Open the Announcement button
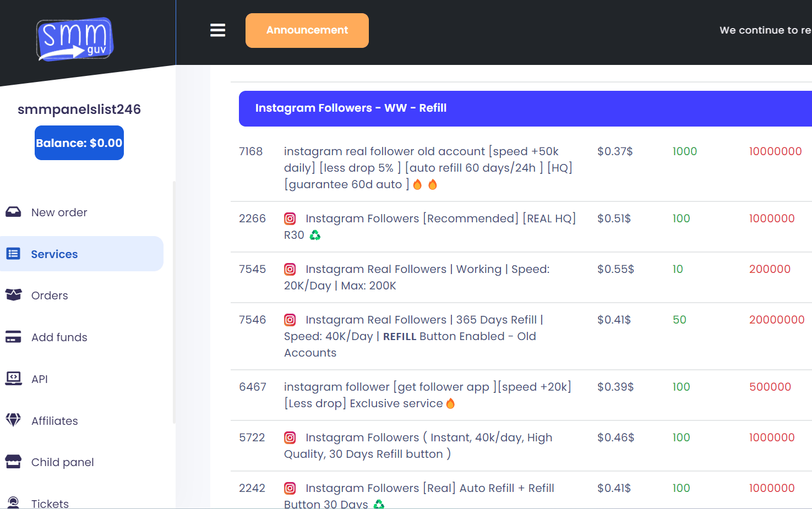812x509 pixels. [307, 30]
